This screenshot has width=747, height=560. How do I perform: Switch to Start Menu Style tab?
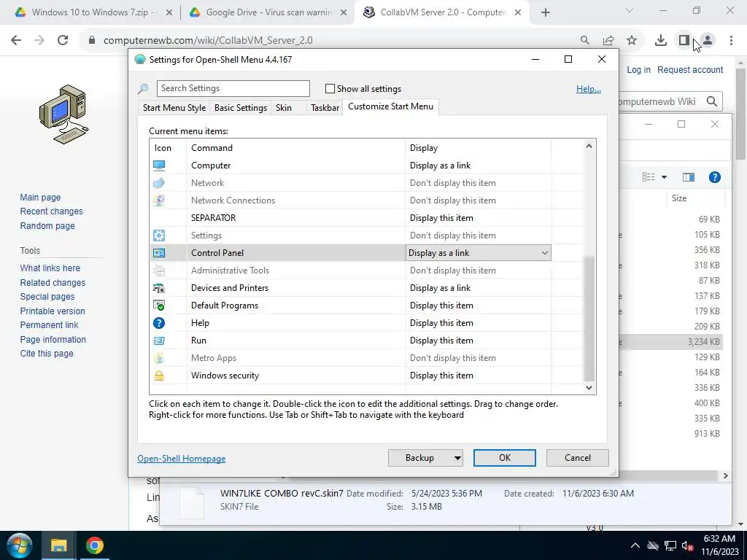tap(174, 108)
